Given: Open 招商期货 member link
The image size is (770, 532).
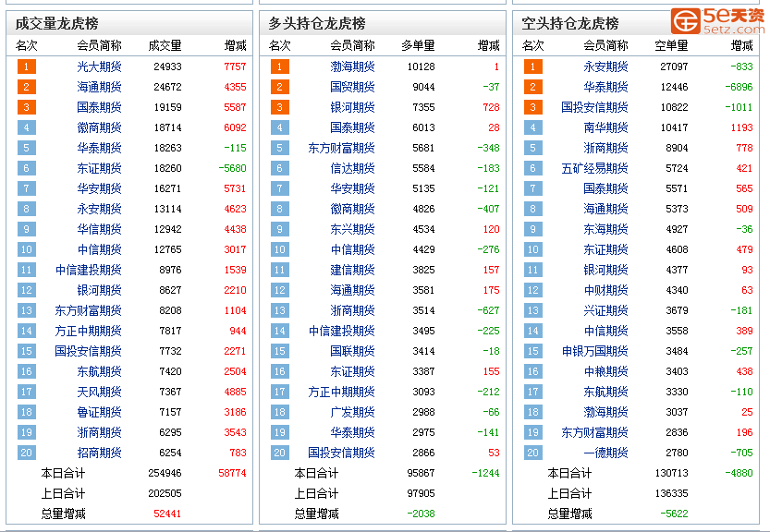Looking at the screenshot, I should [x=99, y=453].
